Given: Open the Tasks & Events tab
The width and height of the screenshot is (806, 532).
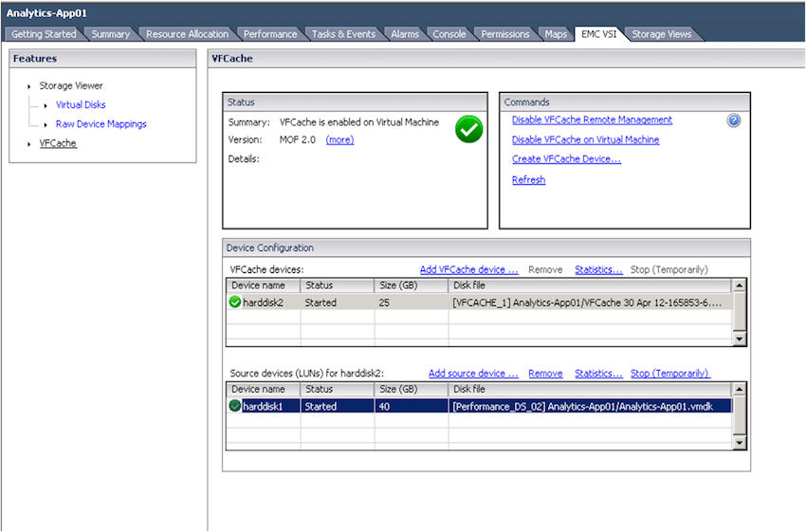Looking at the screenshot, I should [343, 34].
